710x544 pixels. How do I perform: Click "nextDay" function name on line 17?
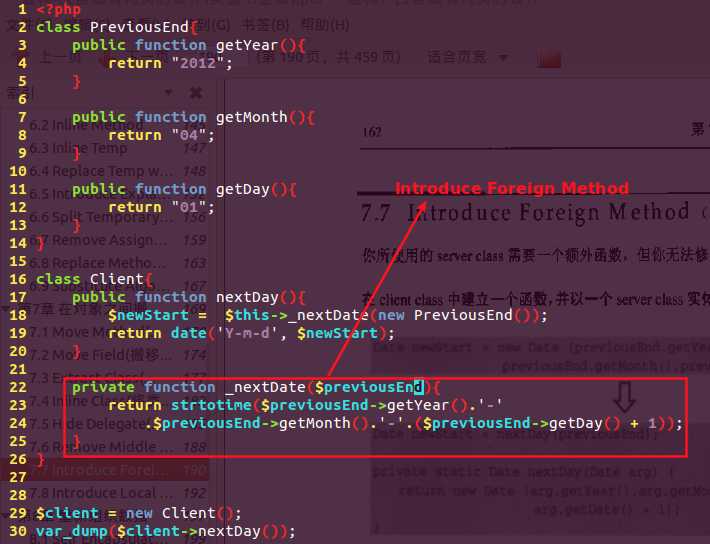247,297
